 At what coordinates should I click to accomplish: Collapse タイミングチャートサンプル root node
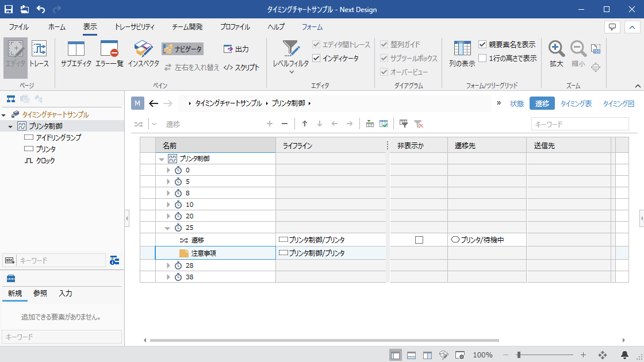tap(3, 115)
